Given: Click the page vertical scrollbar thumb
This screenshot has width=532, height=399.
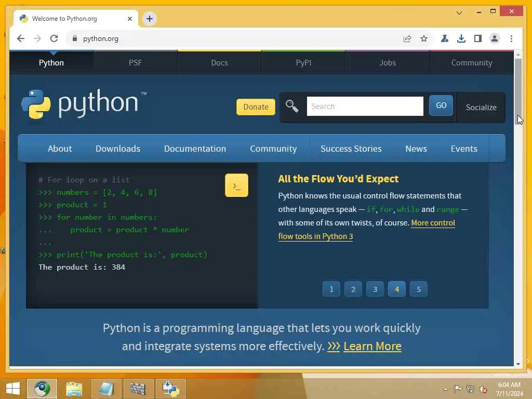Looking at the screenshot, I should point(518,91).
